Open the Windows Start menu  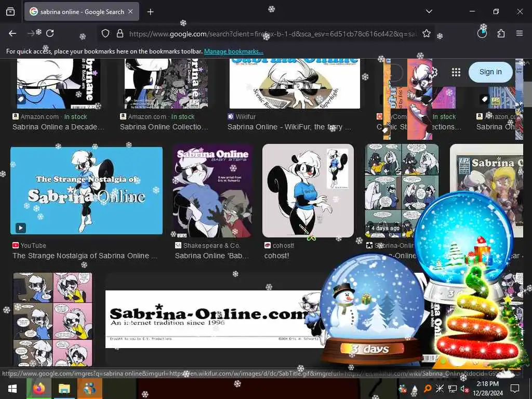coord(12,389)
